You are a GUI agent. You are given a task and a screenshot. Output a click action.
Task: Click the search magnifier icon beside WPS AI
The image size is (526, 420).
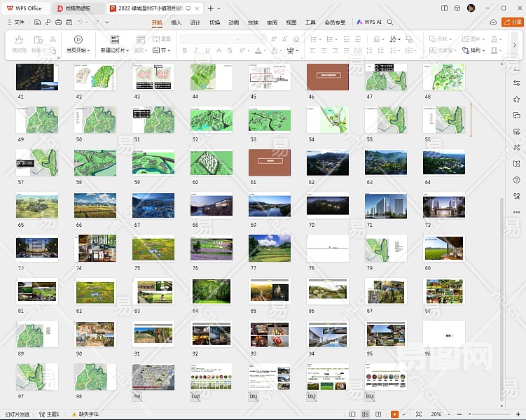point(390,22)
